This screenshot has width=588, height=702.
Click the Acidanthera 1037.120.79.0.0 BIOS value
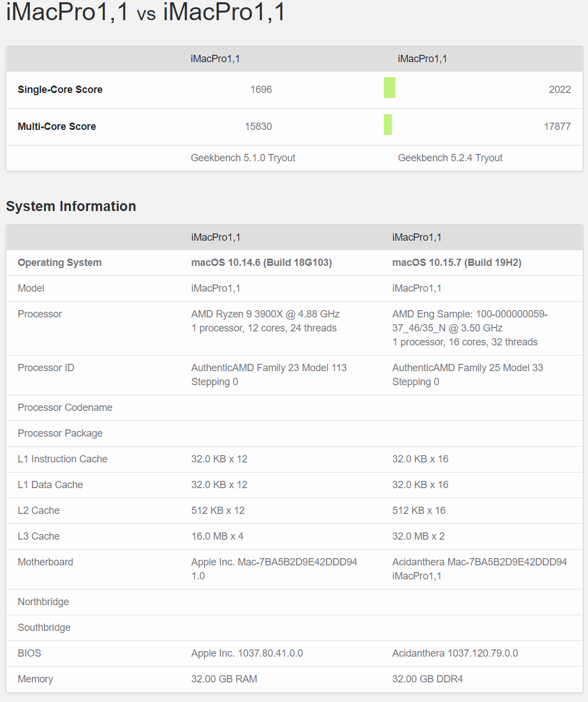(x=455, y=653)
